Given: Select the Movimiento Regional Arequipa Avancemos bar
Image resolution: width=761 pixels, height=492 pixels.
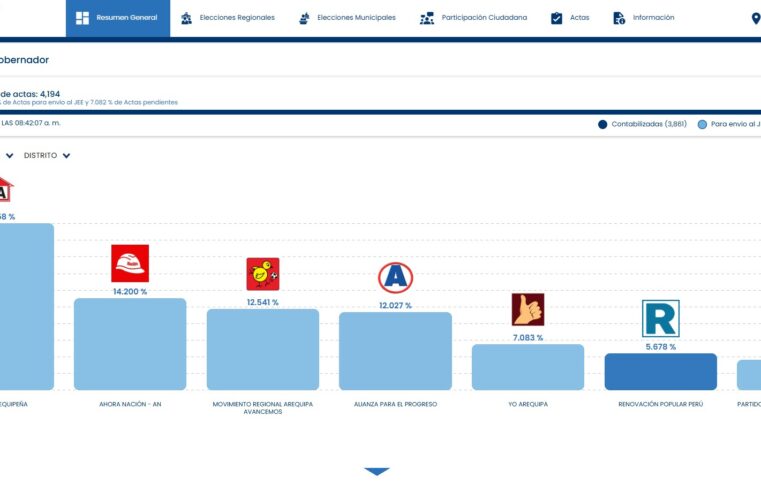Looking at the screenshot, I should pos(263,349).
